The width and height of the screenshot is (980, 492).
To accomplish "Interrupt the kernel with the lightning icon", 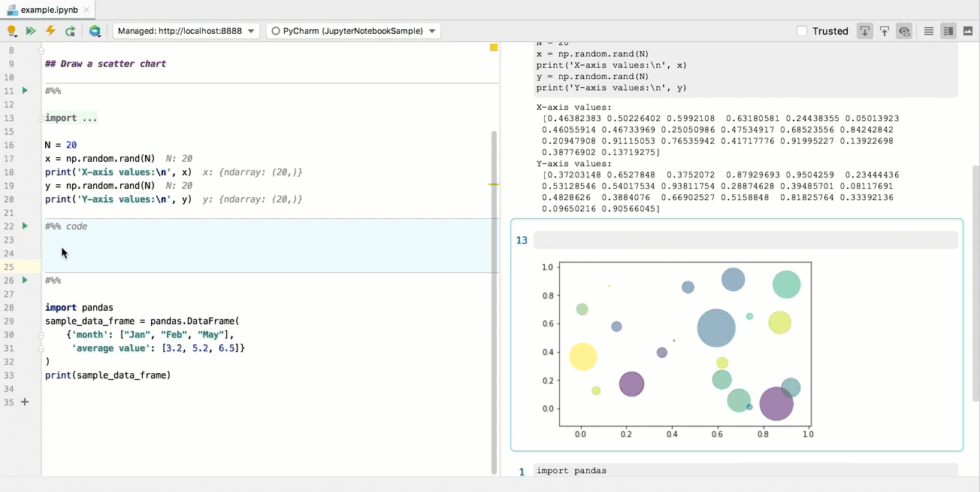I will coord(50,31).
